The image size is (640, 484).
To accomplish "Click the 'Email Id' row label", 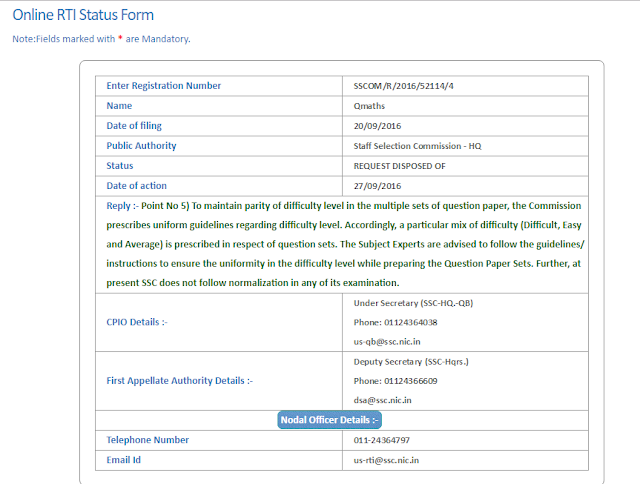I will pyautogui.click(x=123, y=460).
